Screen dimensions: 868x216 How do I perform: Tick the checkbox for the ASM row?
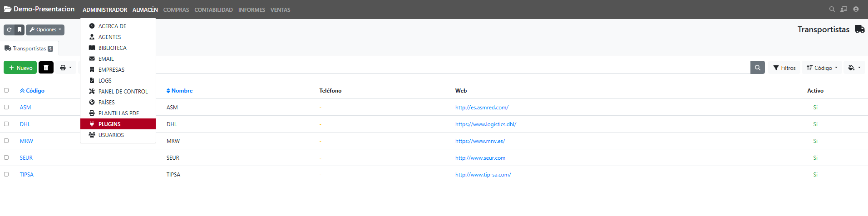[x=6, y=107]
